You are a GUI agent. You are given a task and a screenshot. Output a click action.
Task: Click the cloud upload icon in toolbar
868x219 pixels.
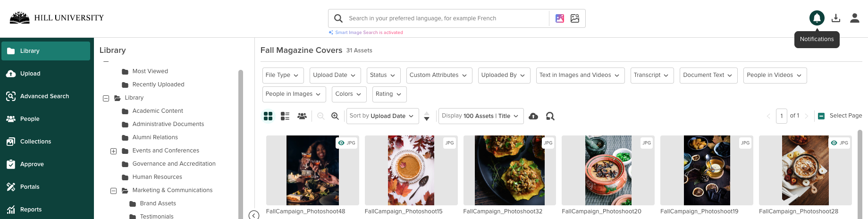[x=533, y=116]
